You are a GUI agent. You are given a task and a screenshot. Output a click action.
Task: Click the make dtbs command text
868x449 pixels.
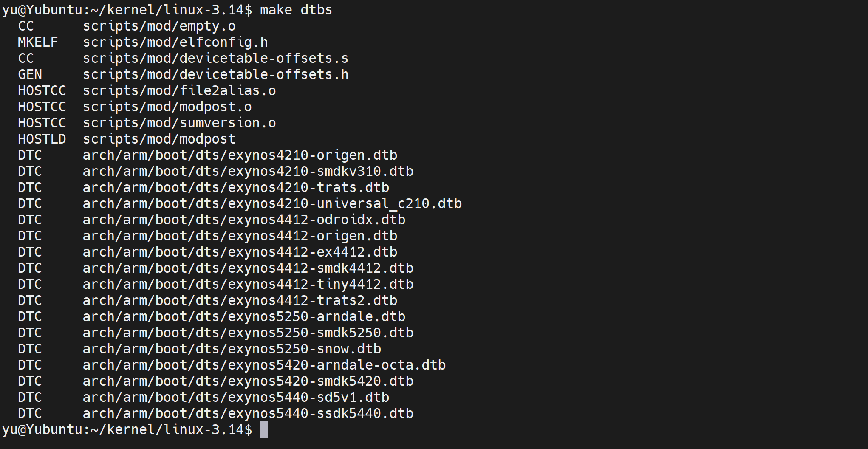click(x=296, y=9)
